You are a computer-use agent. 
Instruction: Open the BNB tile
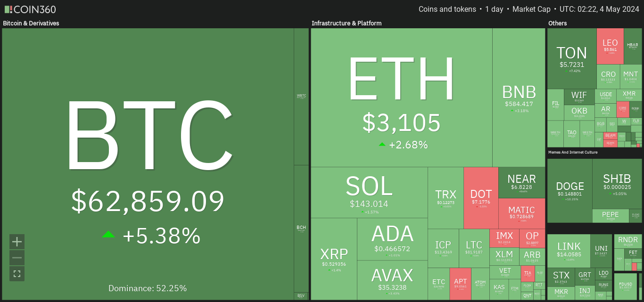[x=519, y=98]
